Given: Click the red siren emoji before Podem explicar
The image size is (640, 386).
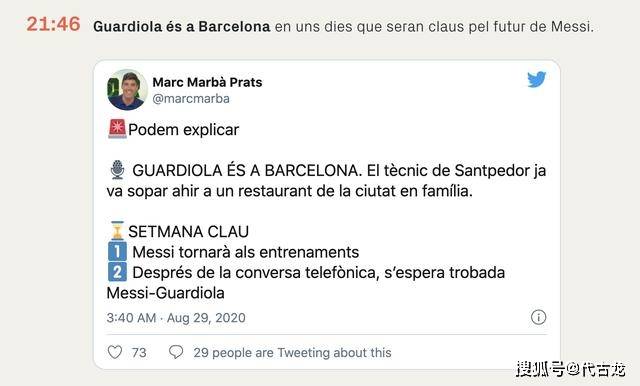Looking at the screenshot, I should [x=117, y=129].
